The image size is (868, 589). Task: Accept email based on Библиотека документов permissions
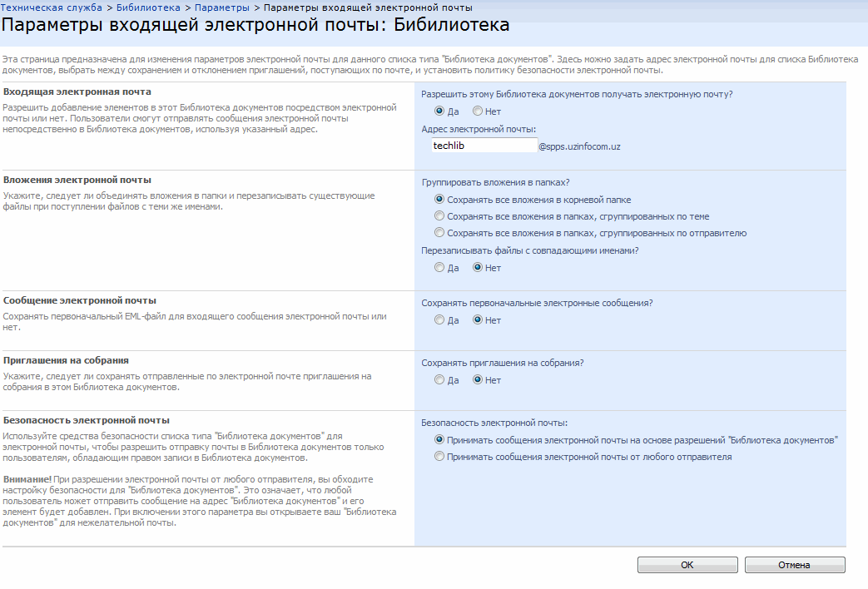point(439,439)
